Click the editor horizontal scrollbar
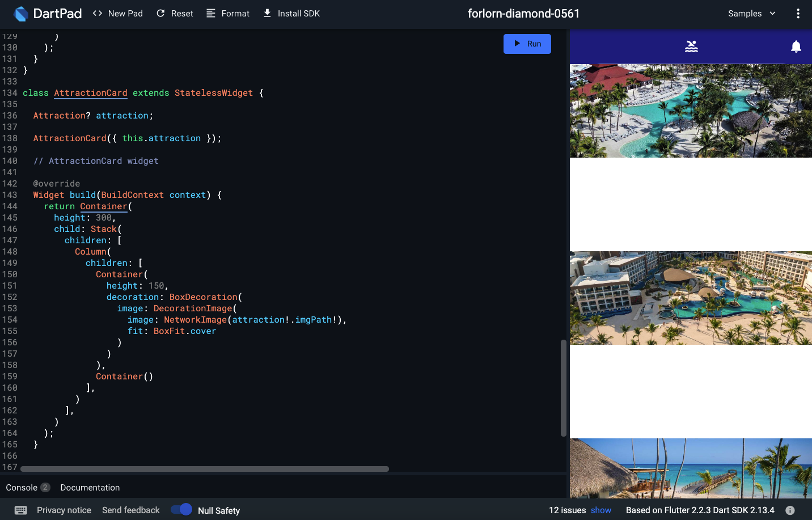This screenshot has width=812, height=520. click(205, 469)
